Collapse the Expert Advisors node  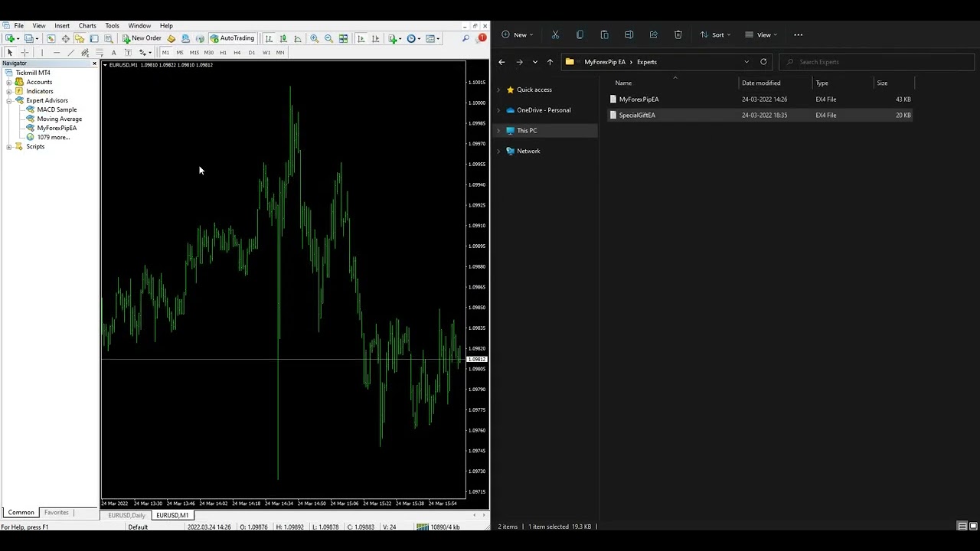coord(9,100)
